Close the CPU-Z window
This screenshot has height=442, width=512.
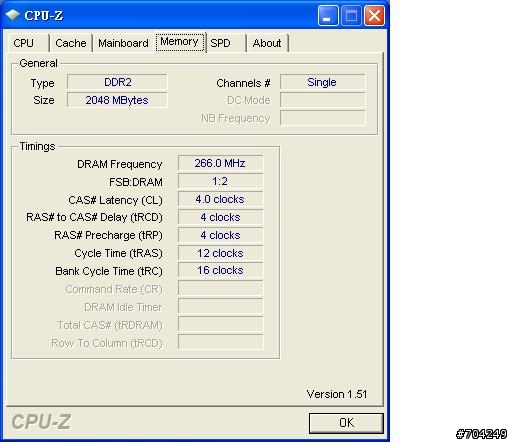374,15
